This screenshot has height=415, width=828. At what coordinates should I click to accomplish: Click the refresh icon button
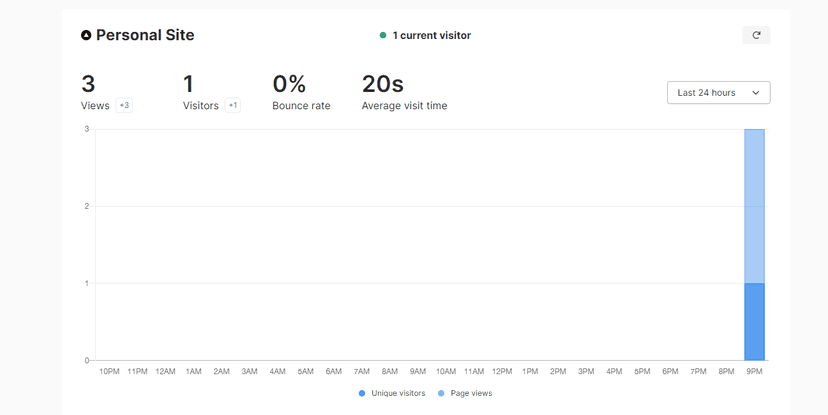point(756,35)
